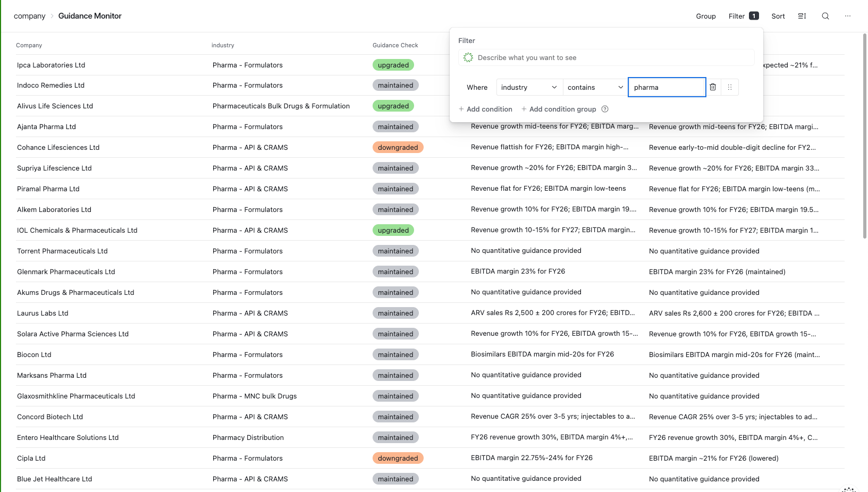Open Akums Drugs & Pharmaceuticals Ltd
This screenshot has height=492, width=868.
pos(75,292)
